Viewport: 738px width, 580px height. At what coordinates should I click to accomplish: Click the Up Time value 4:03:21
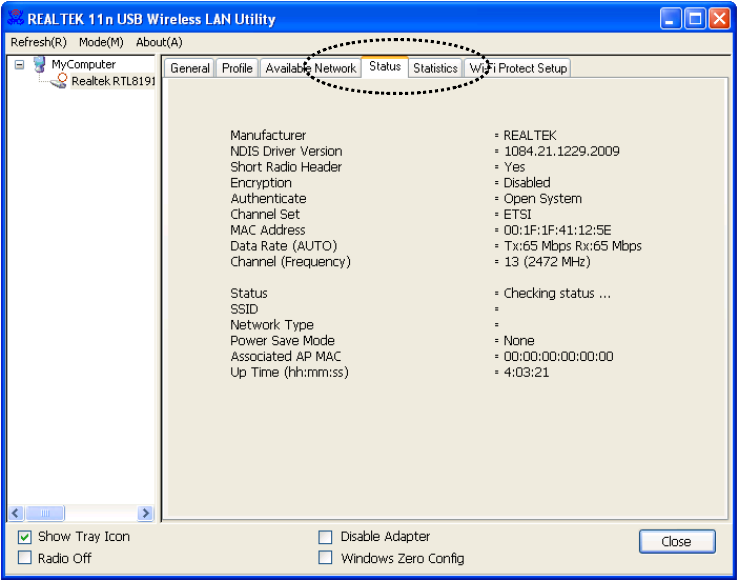tap(526, 372)
